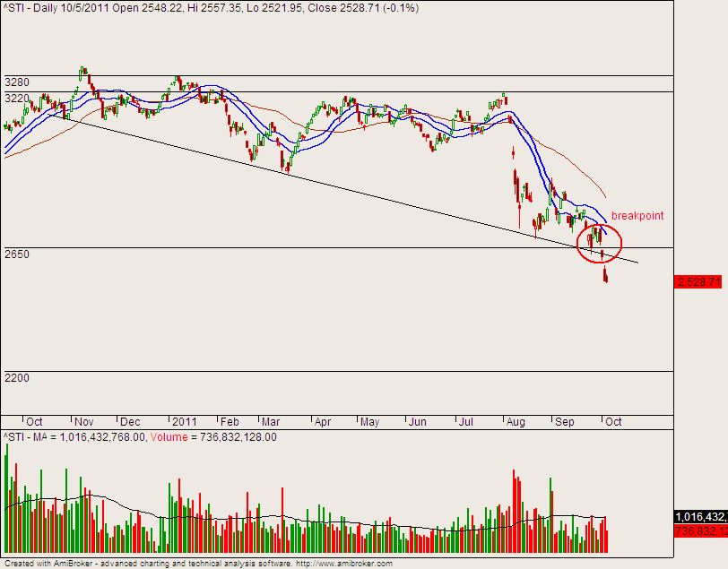Viewport: 728px width, 569px height.
Task: Select the Jun month marker on time axis
Action: pyautogui.click(x=418, y=421)
